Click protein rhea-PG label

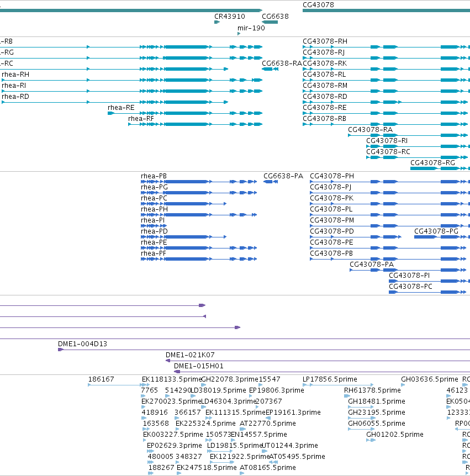coord(154,187)
